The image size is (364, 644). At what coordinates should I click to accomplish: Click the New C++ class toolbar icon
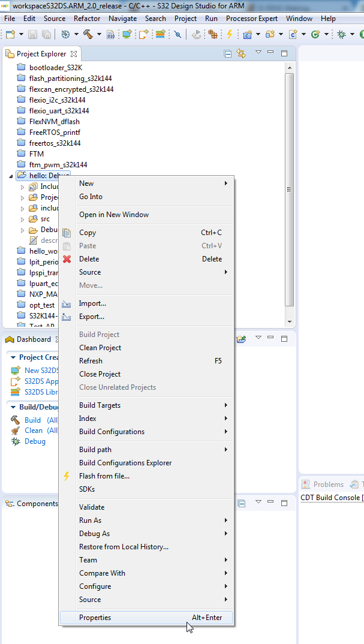tap(315, 34)
